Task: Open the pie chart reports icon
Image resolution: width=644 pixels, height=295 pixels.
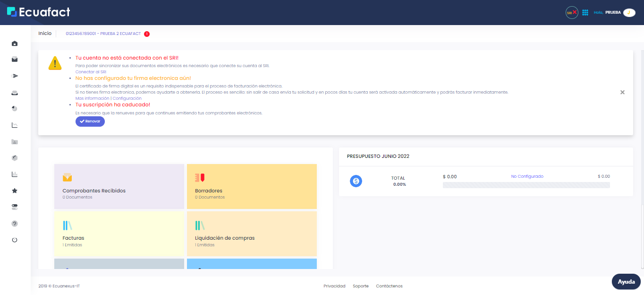Action: 14,108
